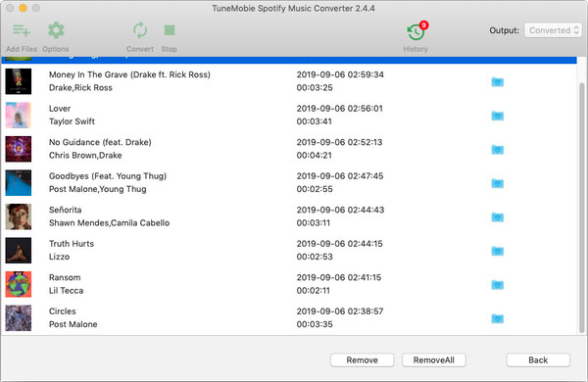Image resolution: width=588 pixels, height=382 pixels.
Task: Click artist text 'Drake,Rick Ross'
Action: pyautogui.click(x=80, y=88)
